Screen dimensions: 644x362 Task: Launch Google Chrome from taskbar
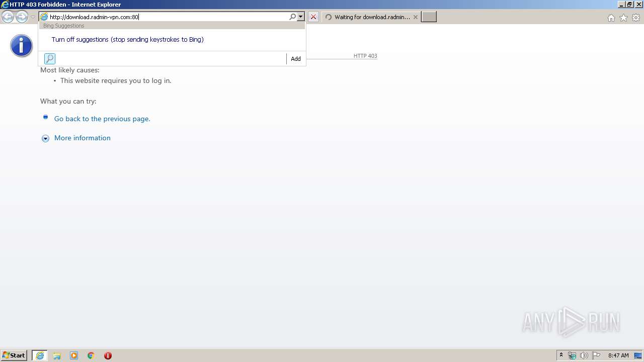pos(91,355)
